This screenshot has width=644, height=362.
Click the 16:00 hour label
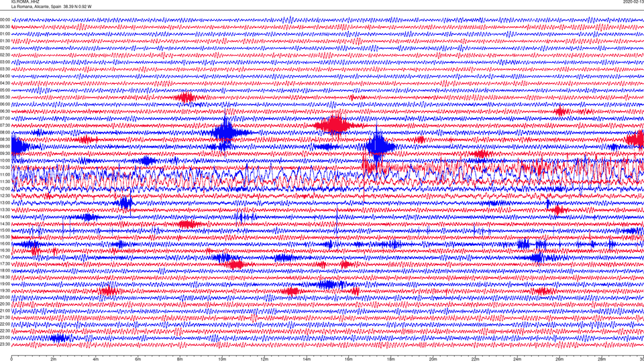pos(5,244)
